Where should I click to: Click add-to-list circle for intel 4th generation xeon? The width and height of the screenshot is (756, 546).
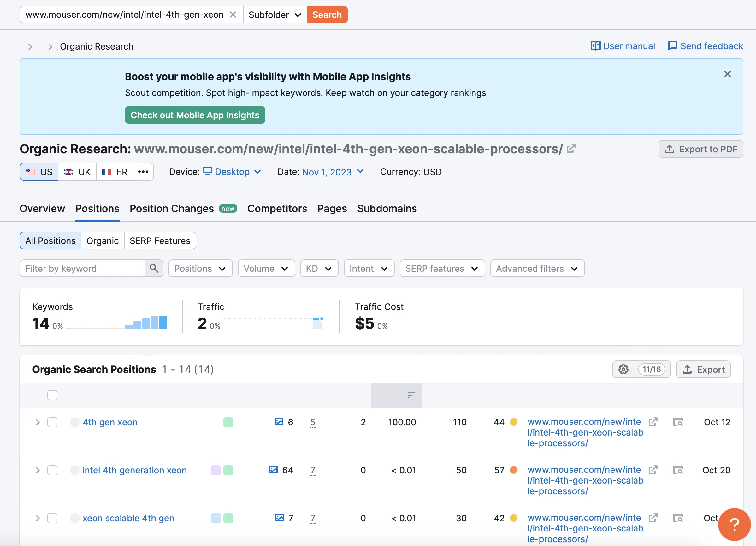75,470
